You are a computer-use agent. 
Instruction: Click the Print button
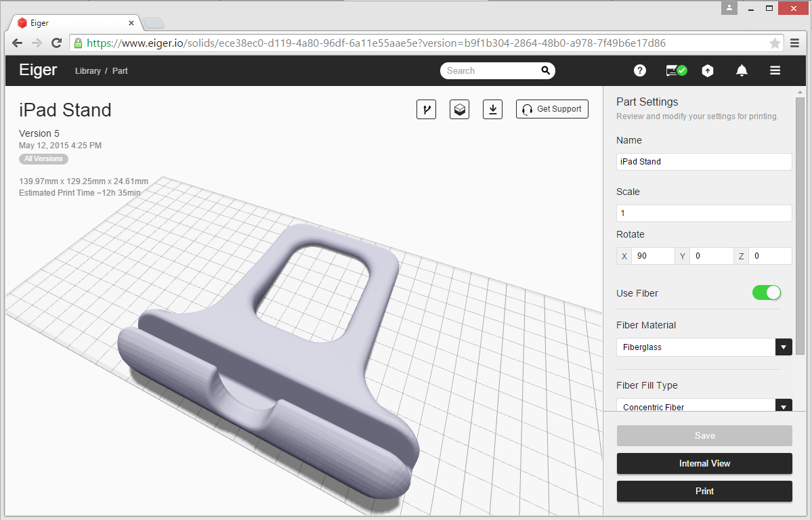[x=704, y=491]
